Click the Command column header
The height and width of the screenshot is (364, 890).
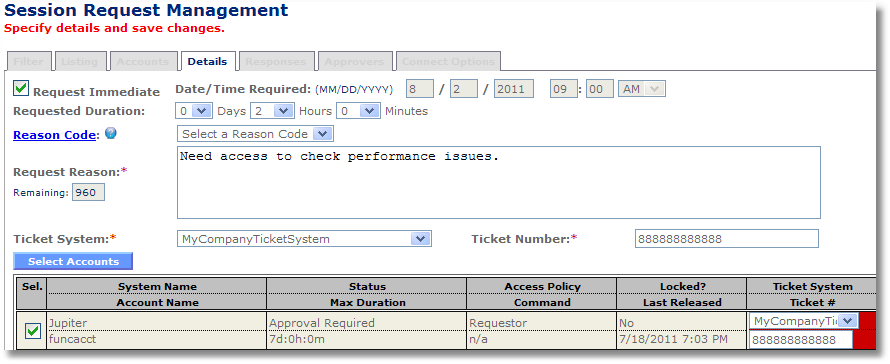pos(542,302)
